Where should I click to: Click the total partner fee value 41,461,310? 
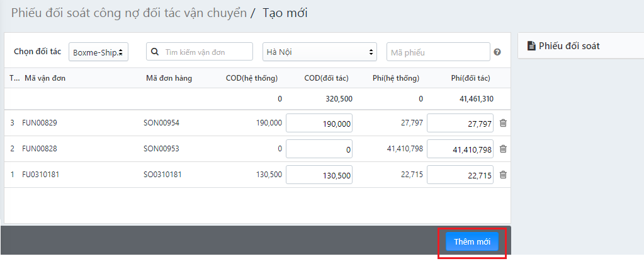pos(477,98)
